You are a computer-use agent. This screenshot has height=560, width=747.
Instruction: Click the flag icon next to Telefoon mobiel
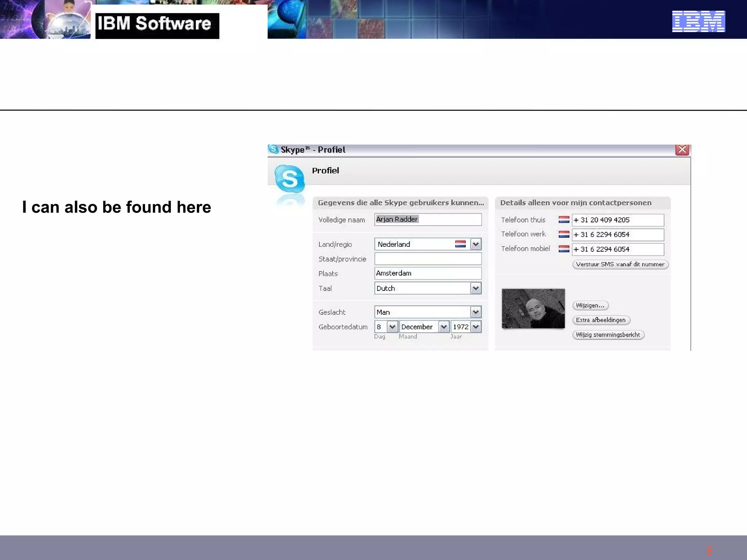point(564,249)
